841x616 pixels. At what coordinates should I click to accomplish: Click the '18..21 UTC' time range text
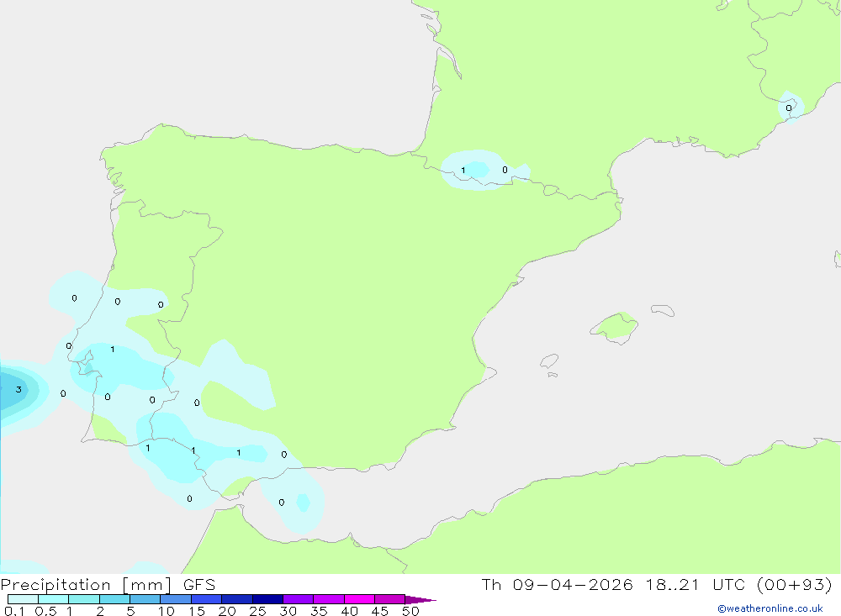[696, 584]
